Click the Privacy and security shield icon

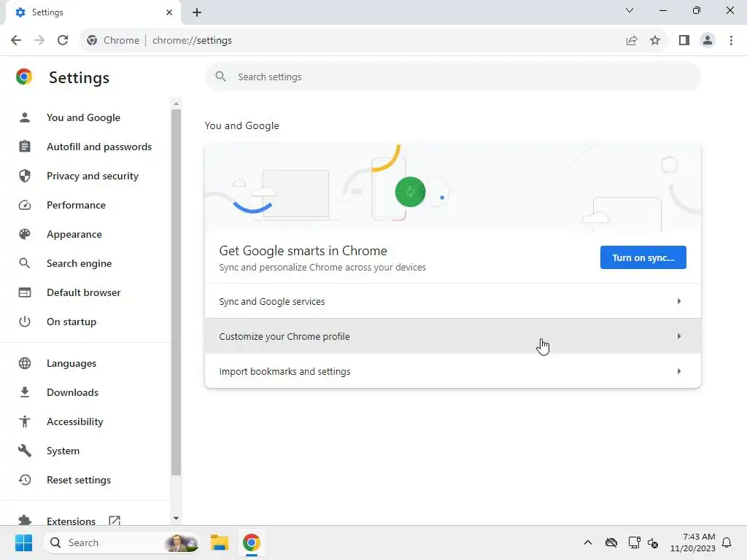click(25, 176)
